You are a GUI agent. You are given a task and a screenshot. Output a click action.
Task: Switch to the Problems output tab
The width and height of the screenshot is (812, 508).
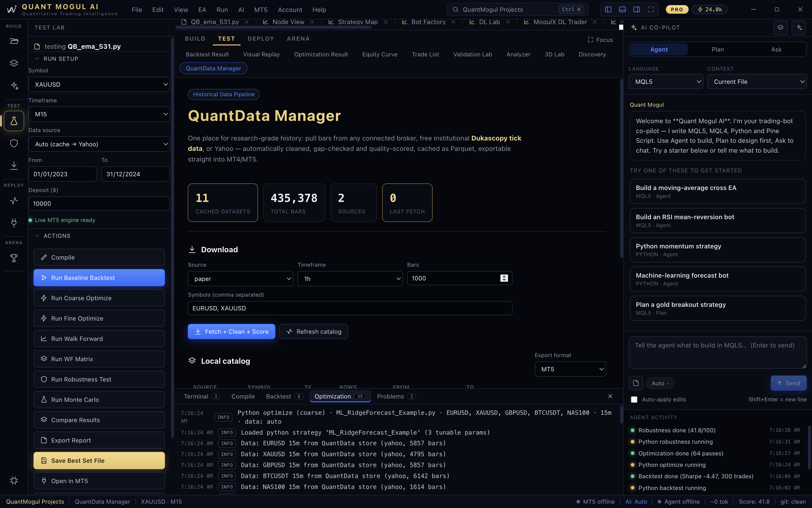tap(396, 396)
